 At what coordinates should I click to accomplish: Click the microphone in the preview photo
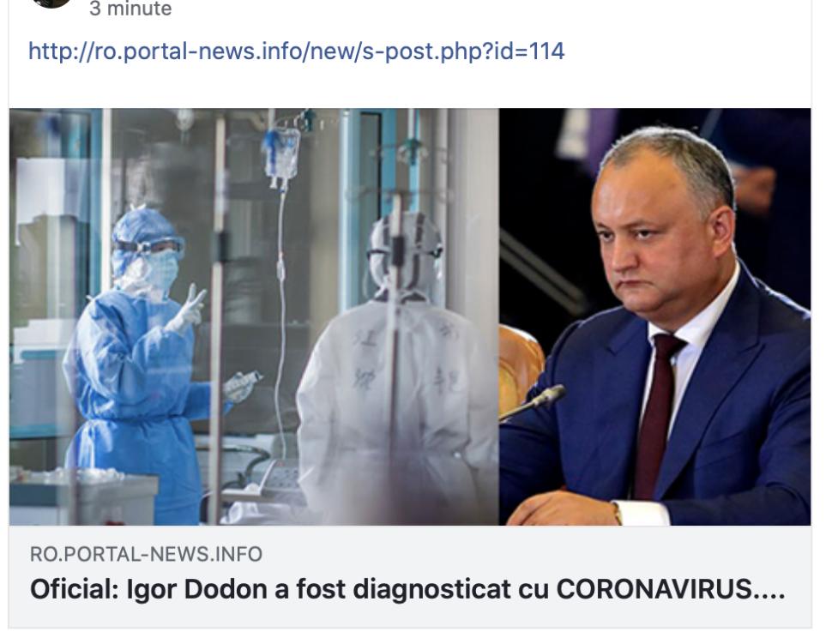point(532,404)
